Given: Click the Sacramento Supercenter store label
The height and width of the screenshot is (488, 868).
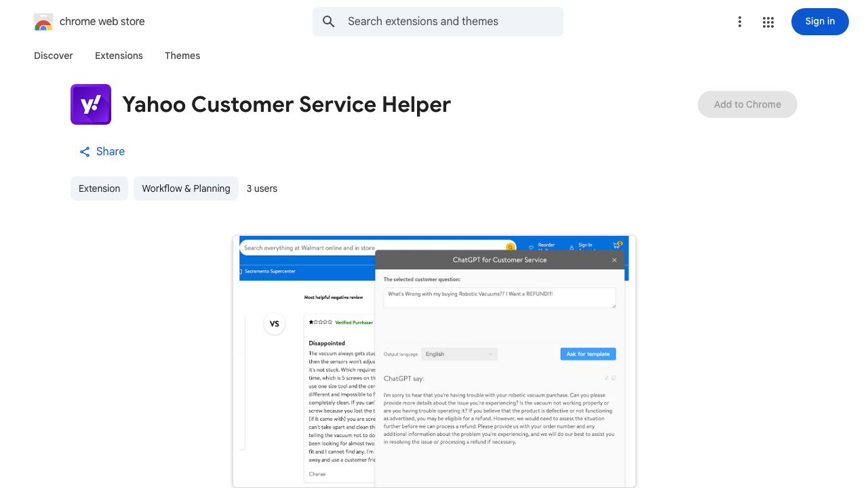Looking at the screenshot, I should point(269,271).
